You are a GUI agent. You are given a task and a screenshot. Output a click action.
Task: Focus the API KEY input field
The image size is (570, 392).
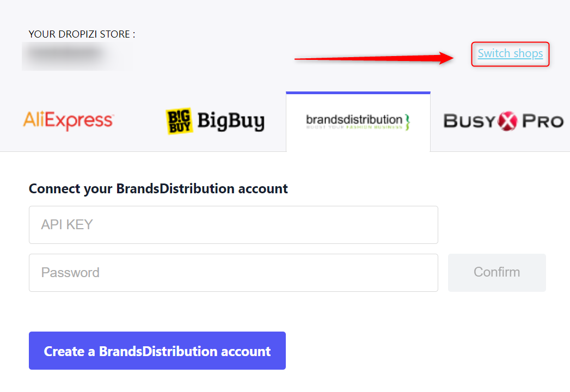click(x=234, y=225)
